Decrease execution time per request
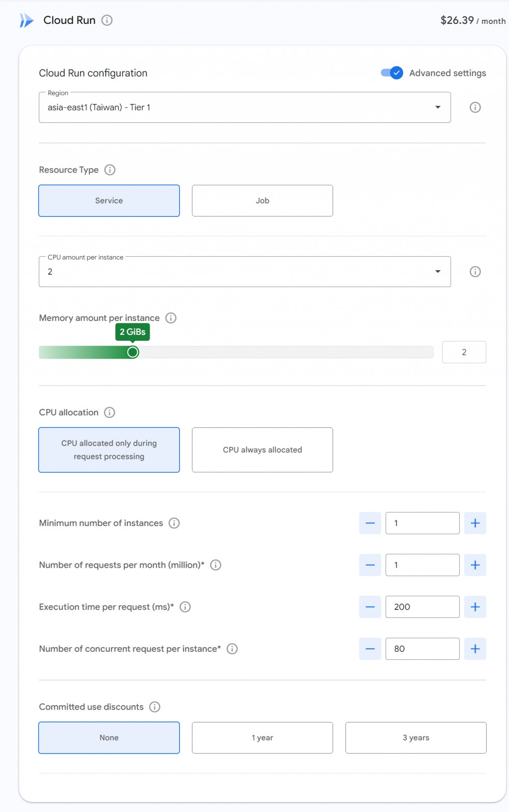 click(x=370, y=607)
